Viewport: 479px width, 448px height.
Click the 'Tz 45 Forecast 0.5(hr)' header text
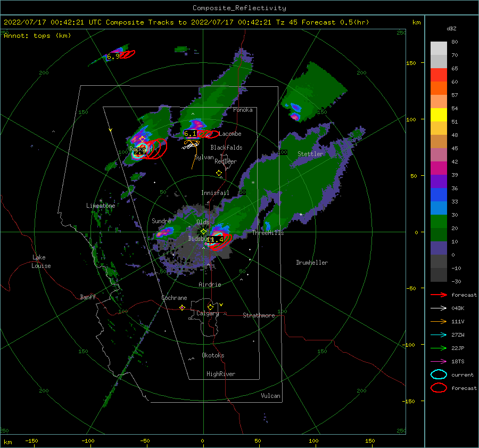pos(323,22)
